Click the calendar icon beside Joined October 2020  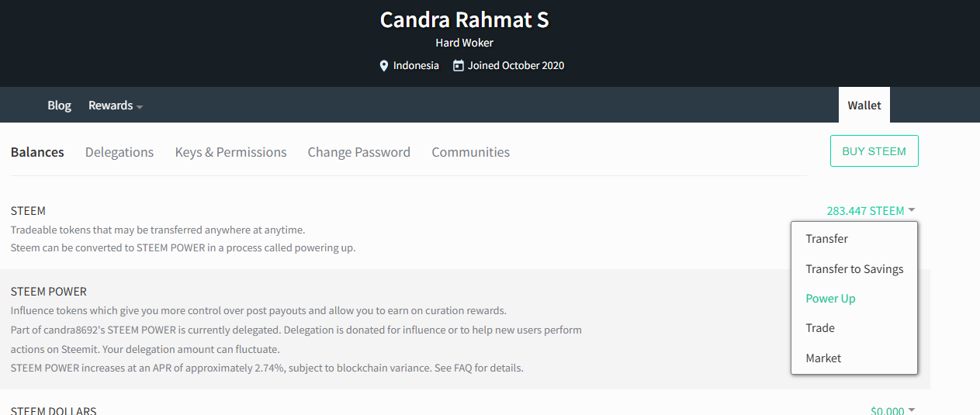459,66
